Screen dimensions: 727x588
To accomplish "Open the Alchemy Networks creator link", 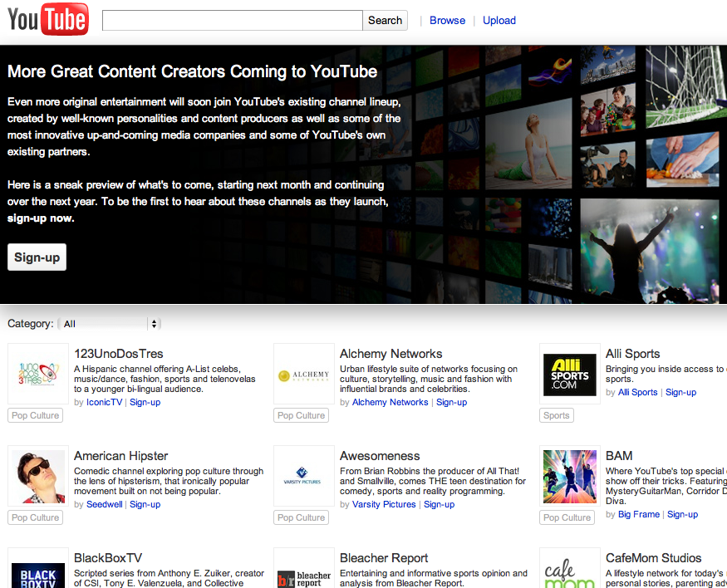I will 390,402.
